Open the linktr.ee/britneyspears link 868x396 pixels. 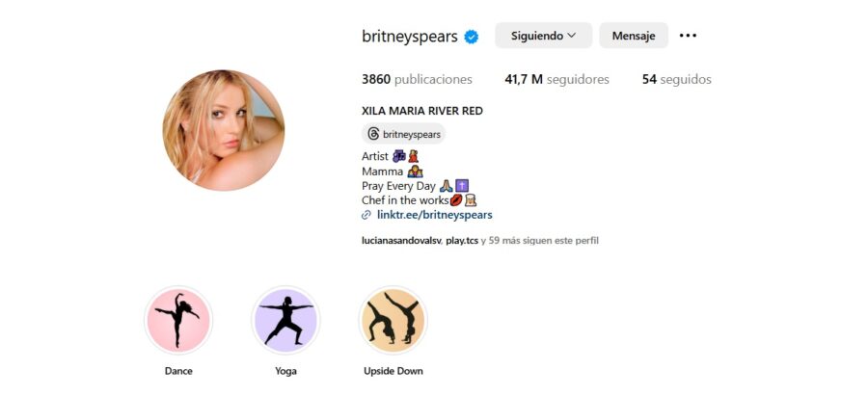coord(435,215)
